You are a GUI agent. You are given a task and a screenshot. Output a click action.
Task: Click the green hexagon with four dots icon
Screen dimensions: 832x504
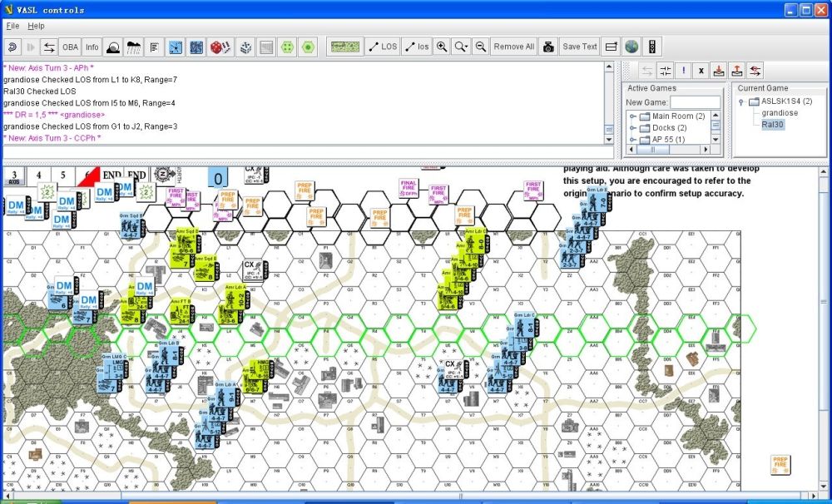287,47
